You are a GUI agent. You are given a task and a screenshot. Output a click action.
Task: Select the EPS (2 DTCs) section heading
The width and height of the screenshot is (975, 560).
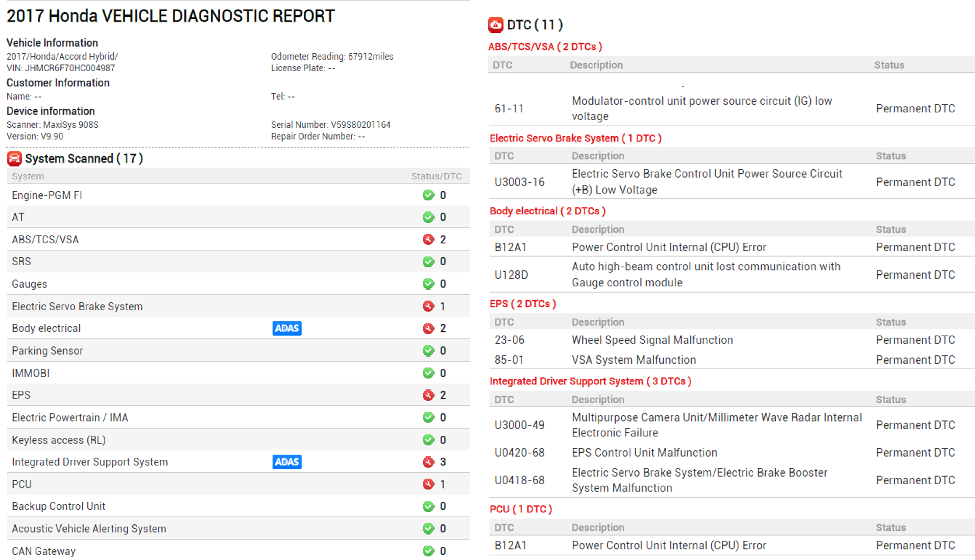[522, 304]
